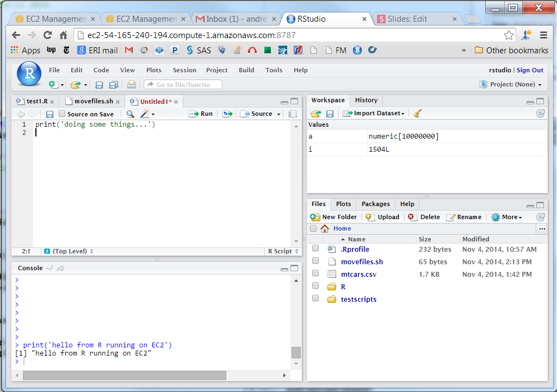The image size is (557, 392).
Task: Load workspace with the folder icon
Action: [x=316, y=114]
